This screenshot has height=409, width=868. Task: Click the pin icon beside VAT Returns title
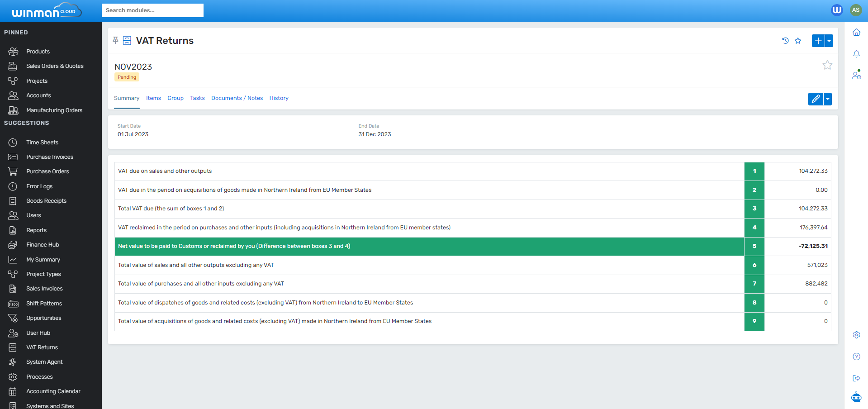[x=116, y=41]
